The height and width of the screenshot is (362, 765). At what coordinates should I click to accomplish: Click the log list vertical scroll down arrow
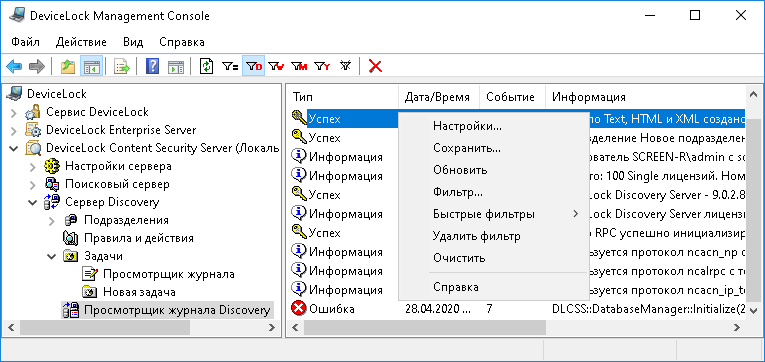tap(753, 310)
